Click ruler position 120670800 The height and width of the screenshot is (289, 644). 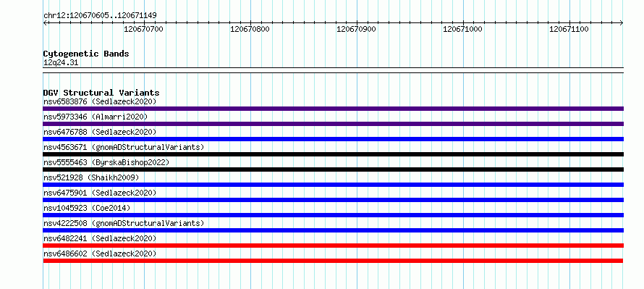(250, 29)
